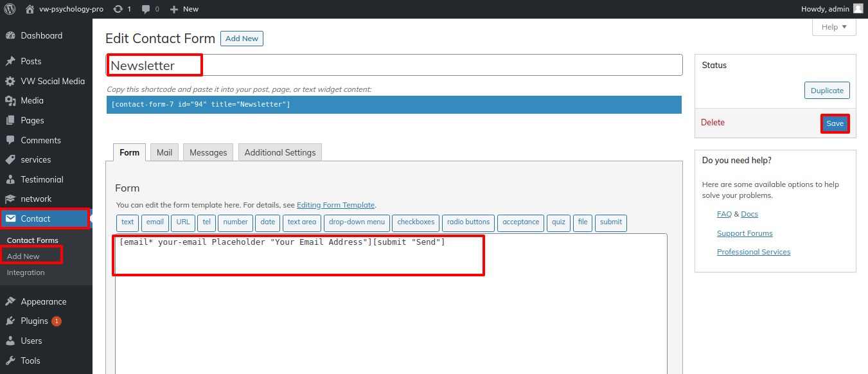
Task: Click the WordPress logo icon
Action: (10, 9)
